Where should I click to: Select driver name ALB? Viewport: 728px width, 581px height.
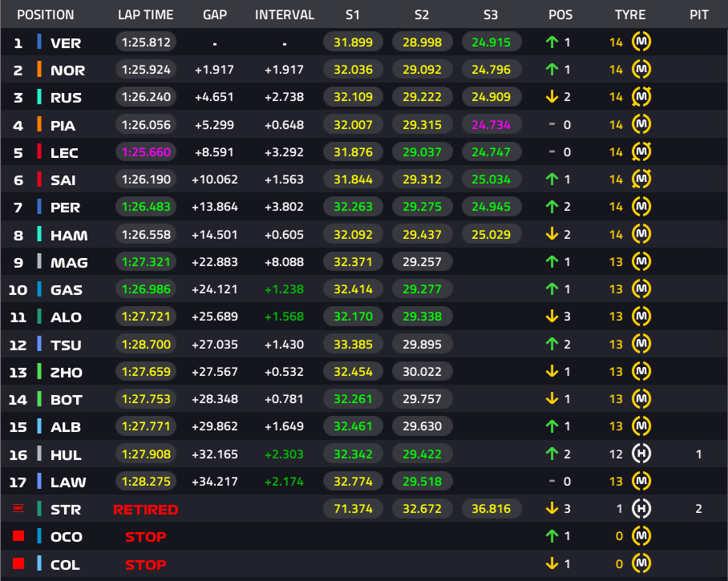pos(66,427)
